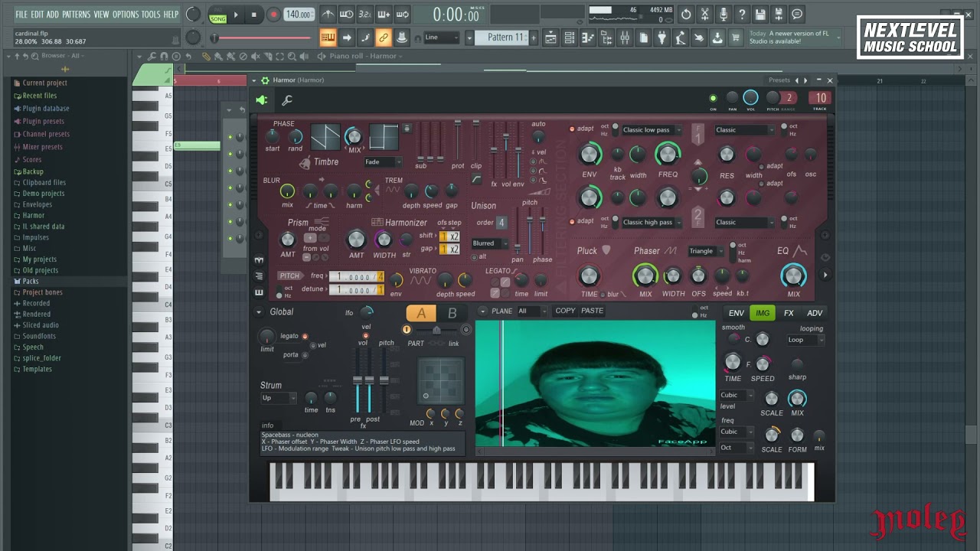Switch to Harmor's FX tab
This screenshot has height=551, width=980.
789,313
